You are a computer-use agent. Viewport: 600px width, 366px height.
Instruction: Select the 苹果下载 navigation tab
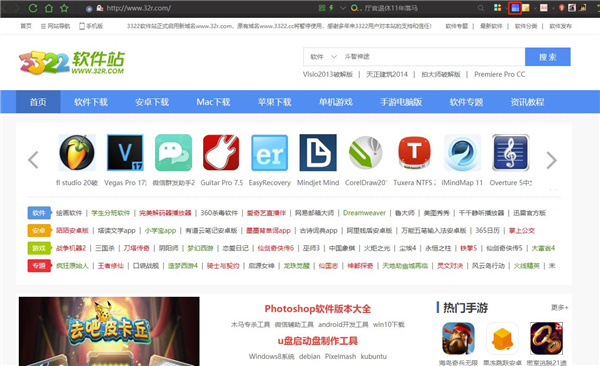pyautogui.click(x=274, y=102)
